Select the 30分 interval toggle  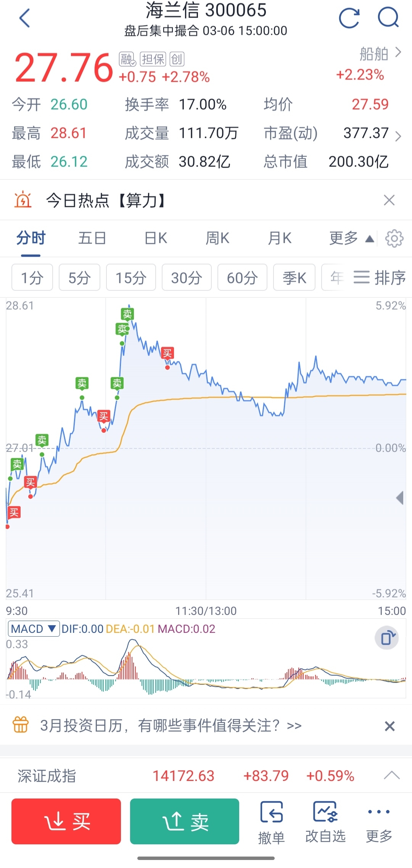(187, 278)
